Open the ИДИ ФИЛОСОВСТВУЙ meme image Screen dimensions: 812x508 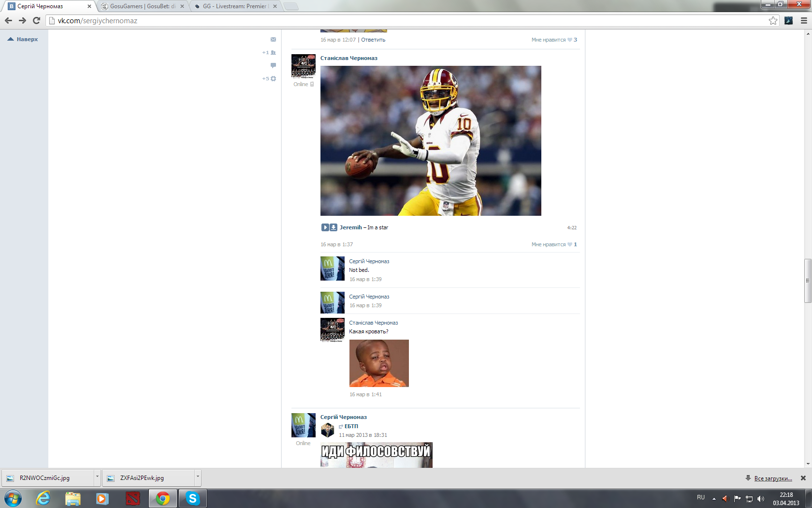click(x=377, y=455)
